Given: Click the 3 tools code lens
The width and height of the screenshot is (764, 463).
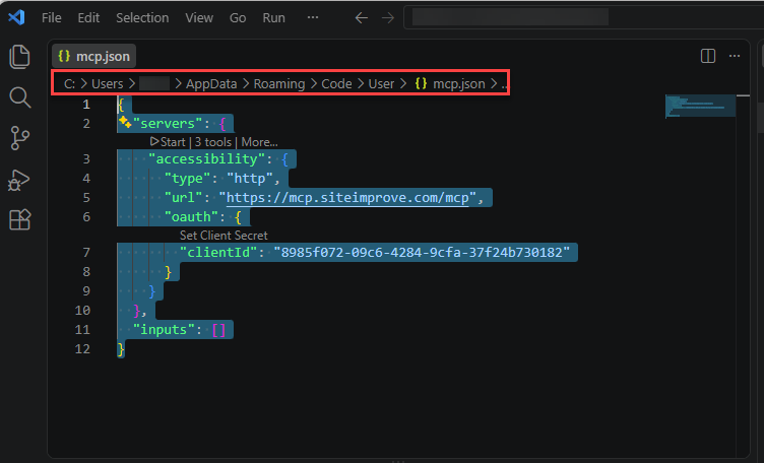Looking at the screenshot, I should (213, 142).
